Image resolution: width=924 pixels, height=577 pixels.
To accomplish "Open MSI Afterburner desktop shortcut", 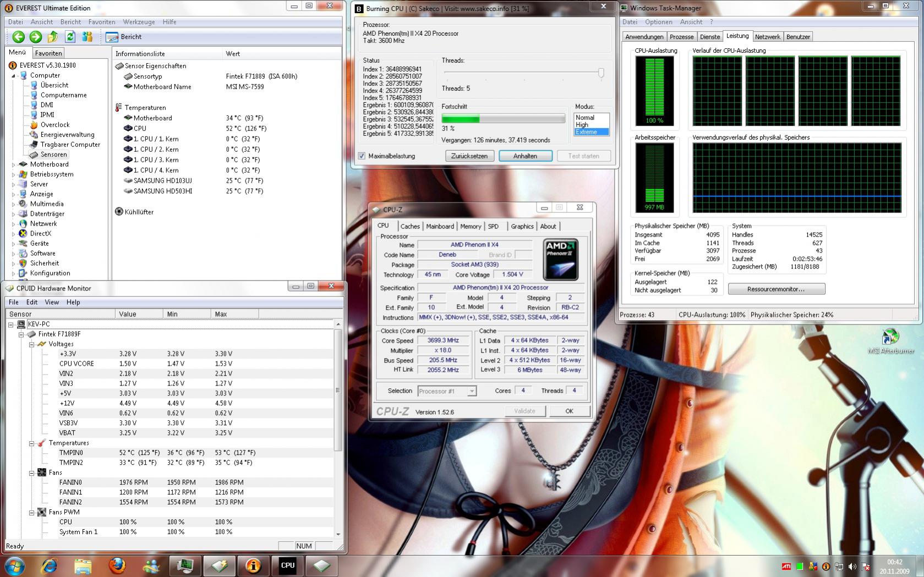I will click(890, 341).
